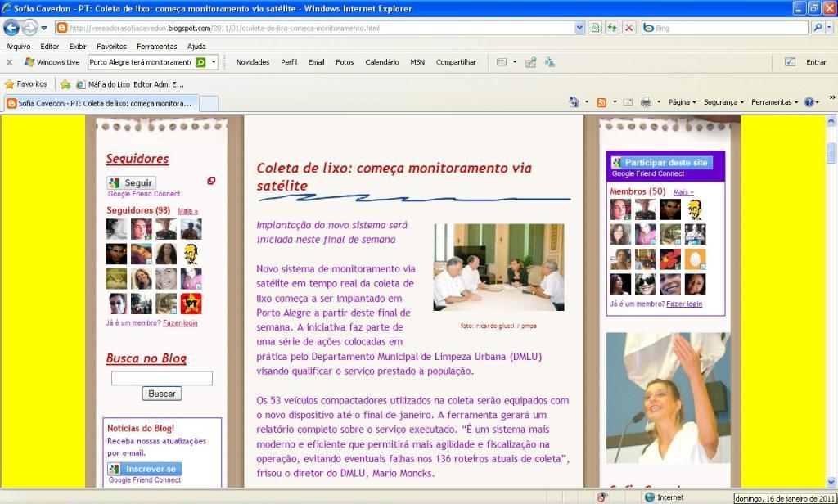838x504 pixels.
Task: Open the Página dropdown menu
Action: 682,102
